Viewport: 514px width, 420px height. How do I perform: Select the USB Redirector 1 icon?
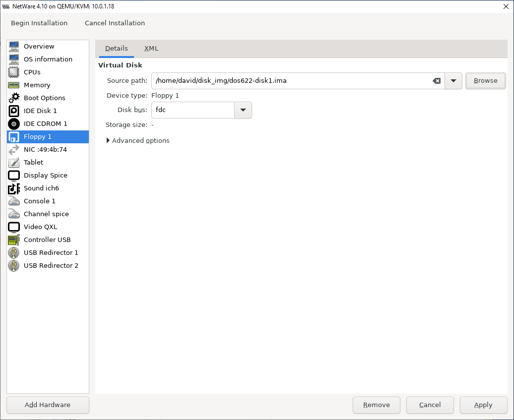pos(14,252)
